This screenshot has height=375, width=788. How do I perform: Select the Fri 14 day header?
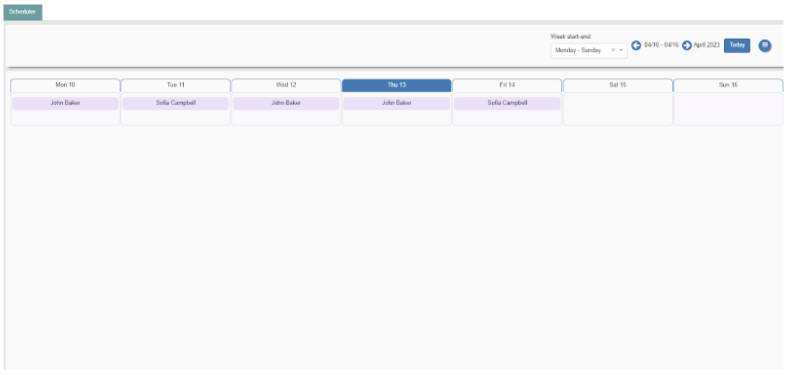click(x=507, y=85)
